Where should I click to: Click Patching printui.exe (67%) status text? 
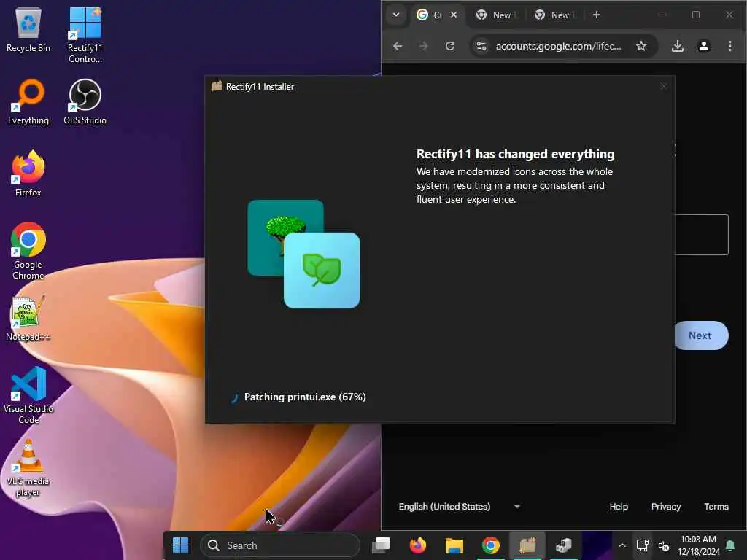(305, 397)
